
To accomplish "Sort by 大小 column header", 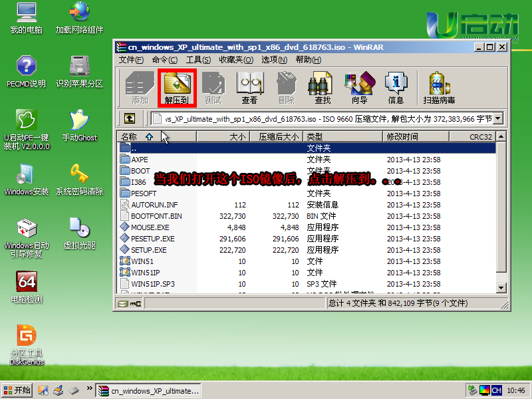I will (223, 137).
